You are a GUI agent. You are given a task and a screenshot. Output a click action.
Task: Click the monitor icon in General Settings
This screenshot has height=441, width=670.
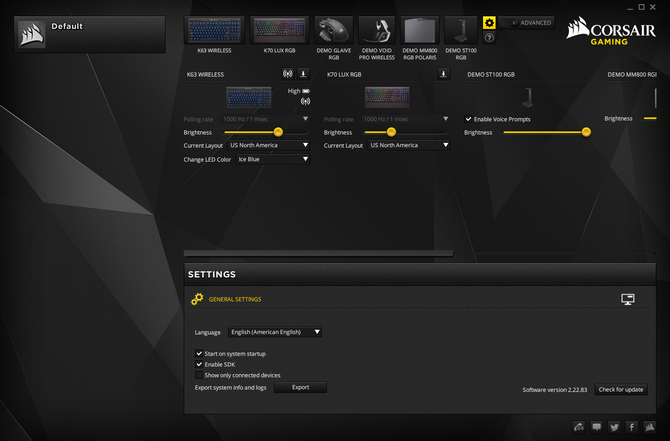pos(628,299)
